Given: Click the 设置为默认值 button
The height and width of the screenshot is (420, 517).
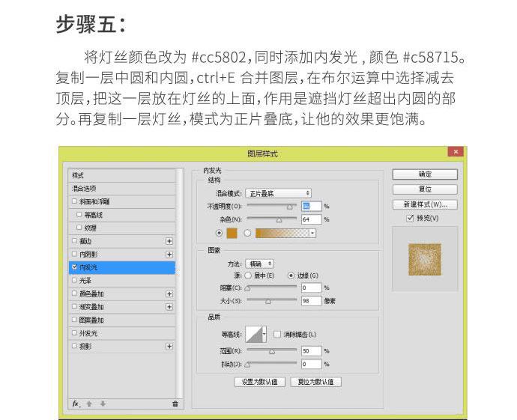Looking at the screenshot, I should (x=259, y=382).
